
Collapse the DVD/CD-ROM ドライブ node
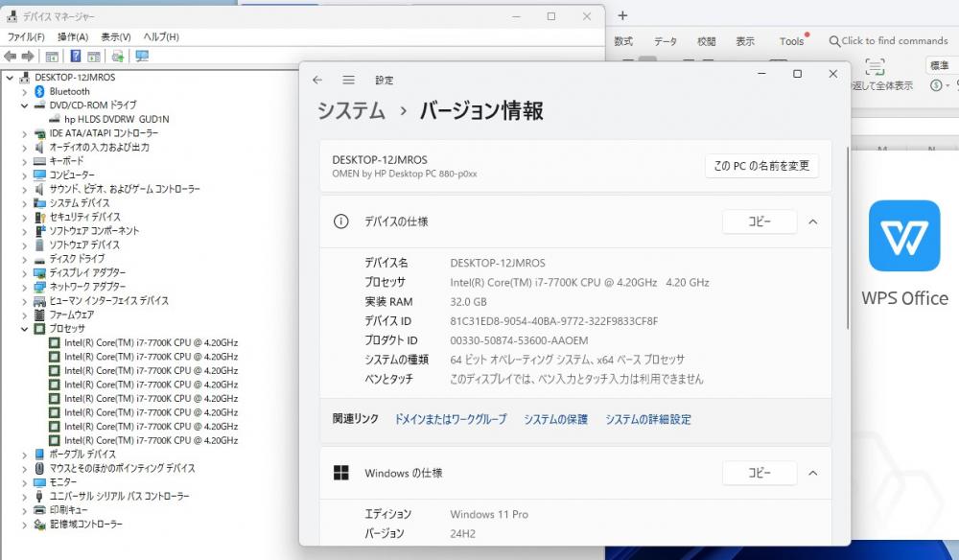(25, 105)
